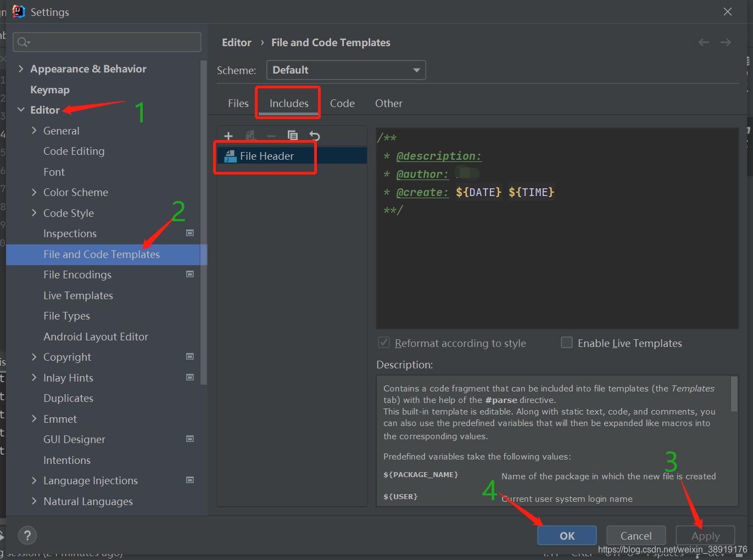The height and width of the screenshot is (560, 753).
Task: Open File Types settings
Action: 66,316
